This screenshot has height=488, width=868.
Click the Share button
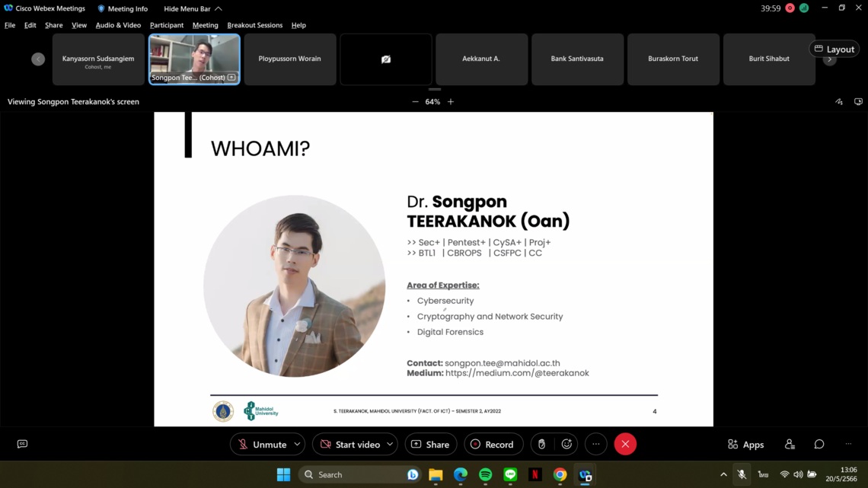coord(430,444)
